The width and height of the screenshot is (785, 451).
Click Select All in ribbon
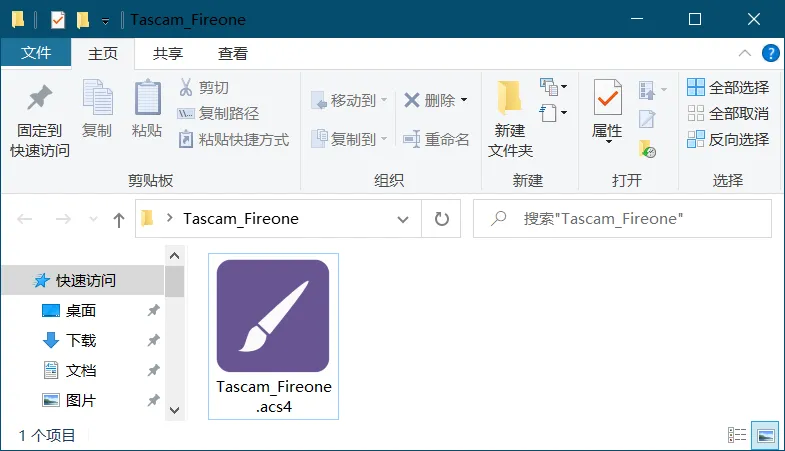tap(729, 88)
